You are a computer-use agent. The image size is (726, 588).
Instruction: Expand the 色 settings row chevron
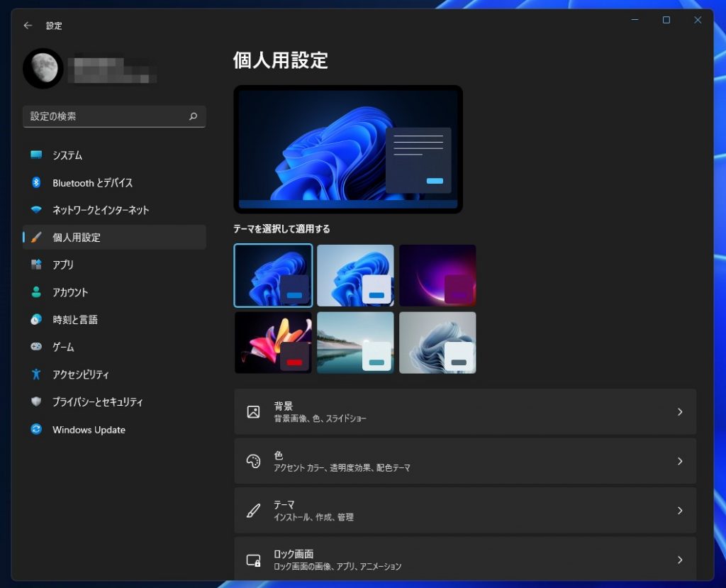coord(679,461)
